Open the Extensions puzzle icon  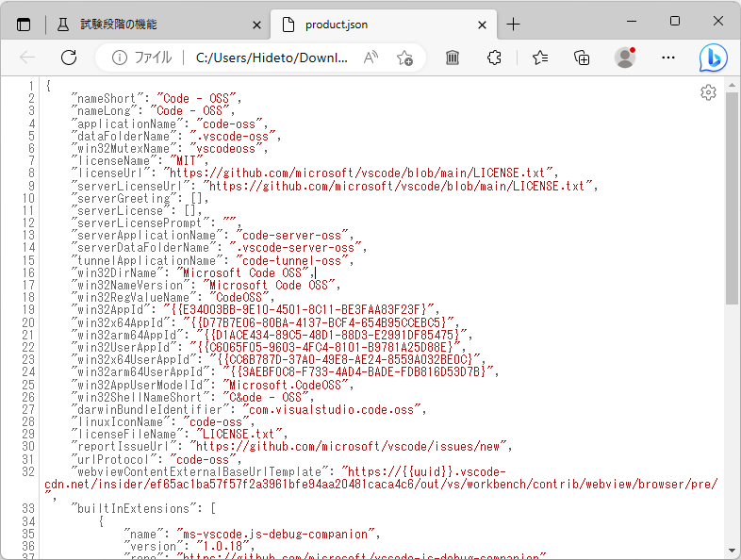point(494,58)
